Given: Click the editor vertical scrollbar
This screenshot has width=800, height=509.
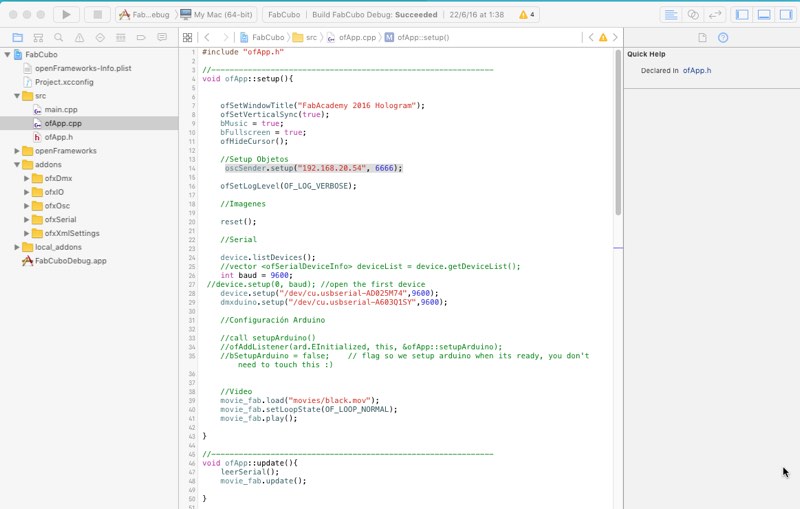Looking at the screenshot, I should [x=618, y=133].
